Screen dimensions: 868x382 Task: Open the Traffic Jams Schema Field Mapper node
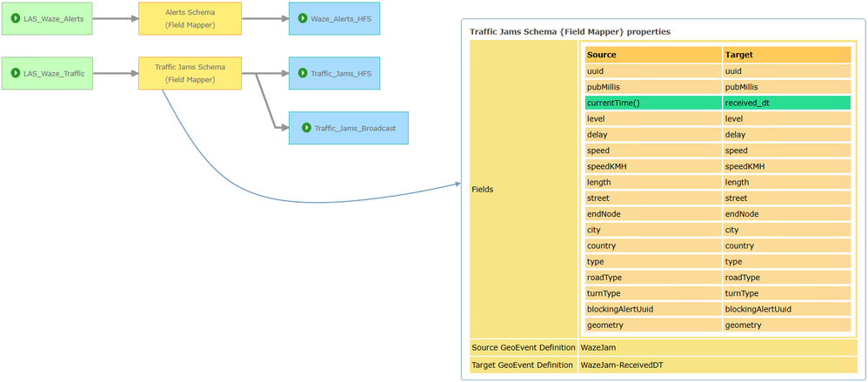(190, 73)
